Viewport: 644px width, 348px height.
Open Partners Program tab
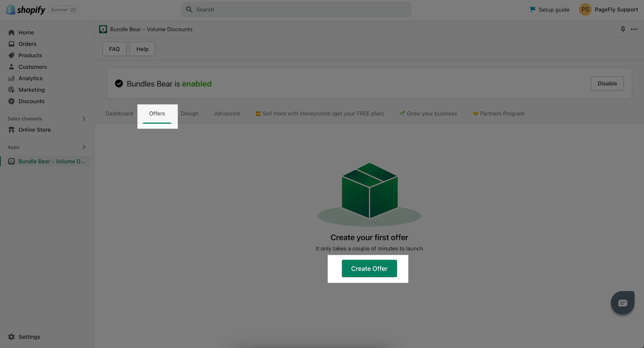click(x=498, y=114)
